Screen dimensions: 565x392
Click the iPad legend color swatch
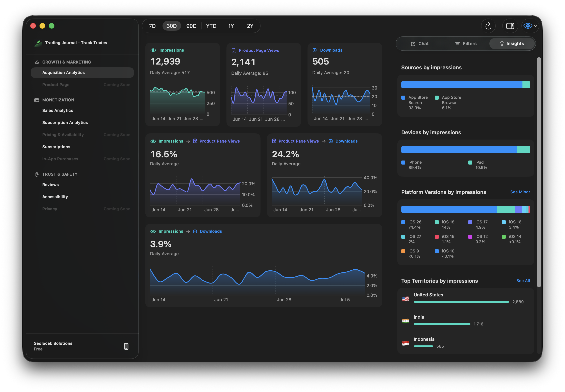[470, 162]
